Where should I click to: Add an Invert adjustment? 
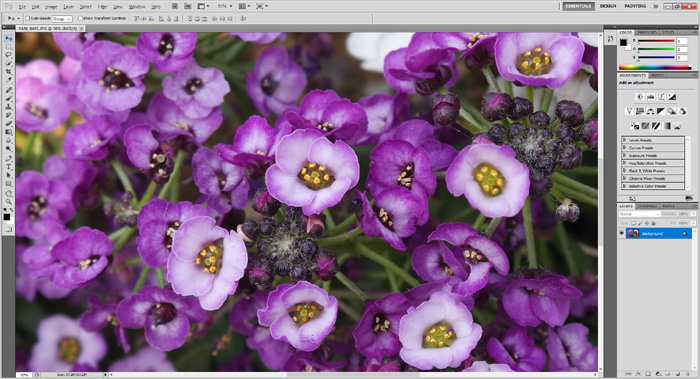[635, 126]
